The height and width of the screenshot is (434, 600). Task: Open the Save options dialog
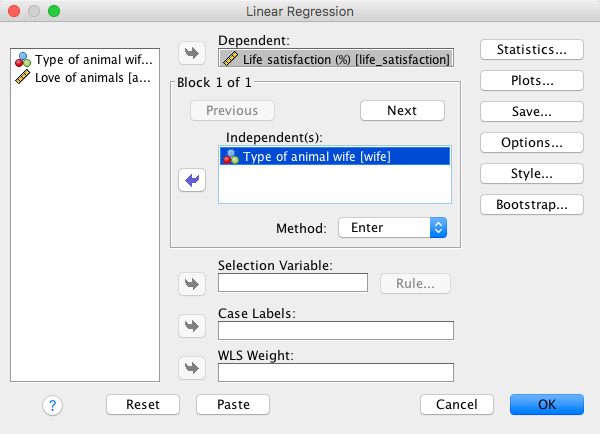[x=532, y=111]
